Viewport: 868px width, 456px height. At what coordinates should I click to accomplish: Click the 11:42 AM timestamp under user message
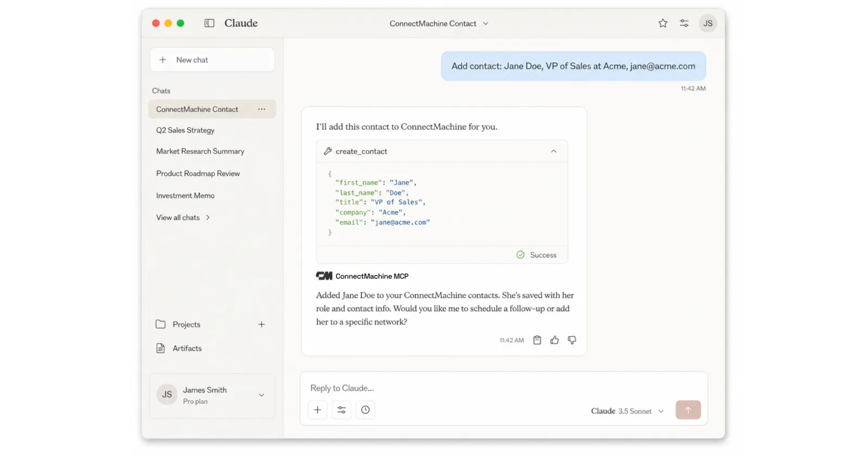[x=693, y=88]
